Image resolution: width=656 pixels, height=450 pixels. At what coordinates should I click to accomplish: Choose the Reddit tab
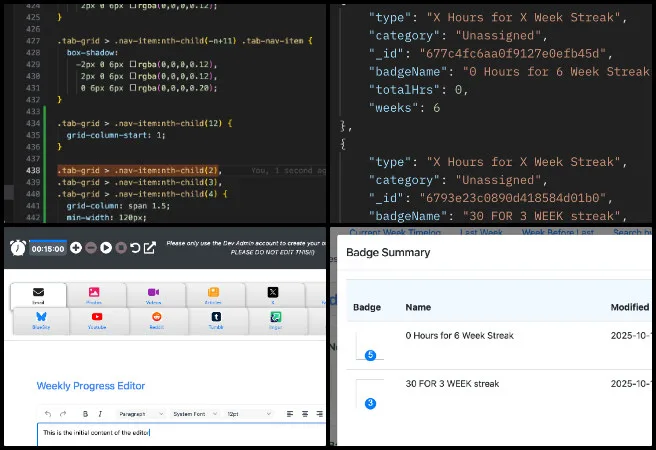coord(154,321)
